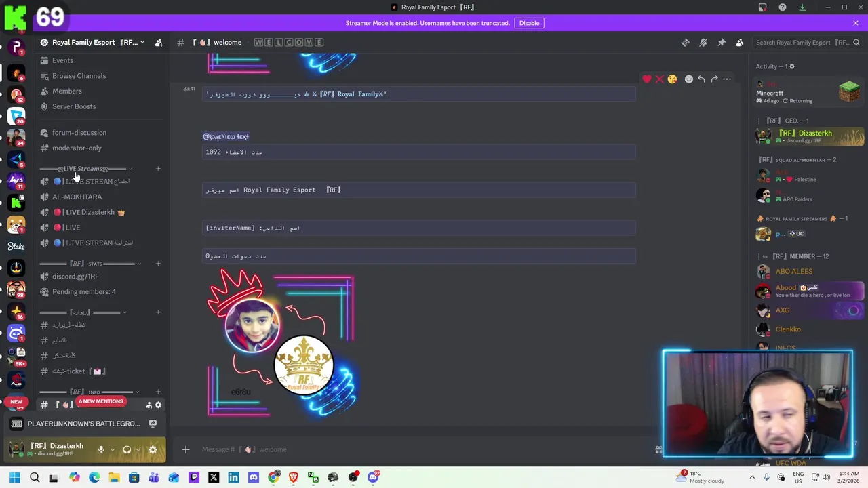Collapse the LIVE Streams category
Screen dimensions: 868x488
click(85, 169)
